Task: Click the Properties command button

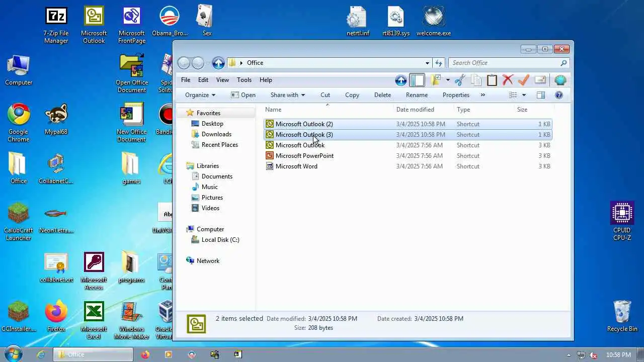Action: pos(456,95)
